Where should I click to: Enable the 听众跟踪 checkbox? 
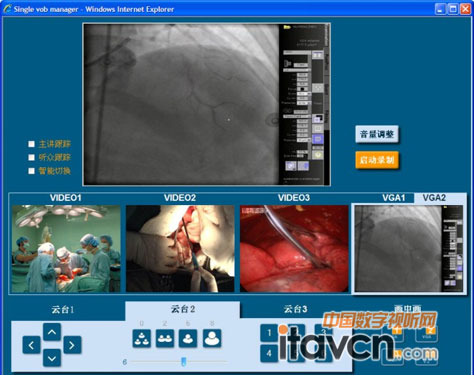tap(31, 157)
